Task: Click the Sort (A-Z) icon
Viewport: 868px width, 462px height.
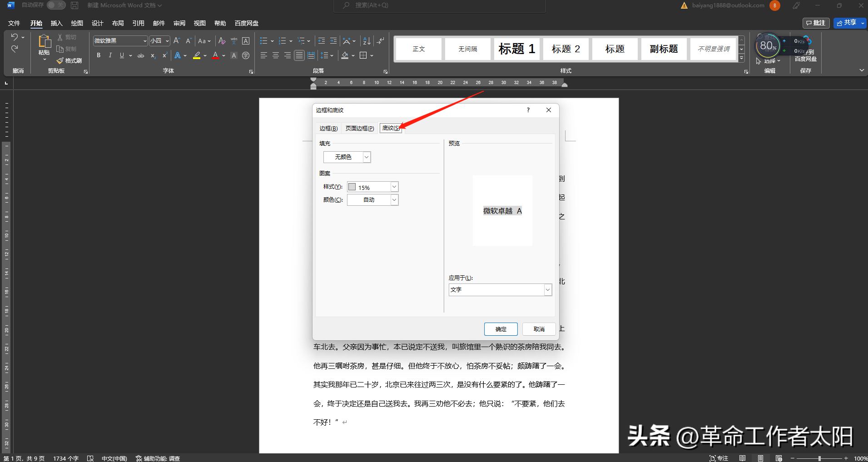Action: click(367, 41)
